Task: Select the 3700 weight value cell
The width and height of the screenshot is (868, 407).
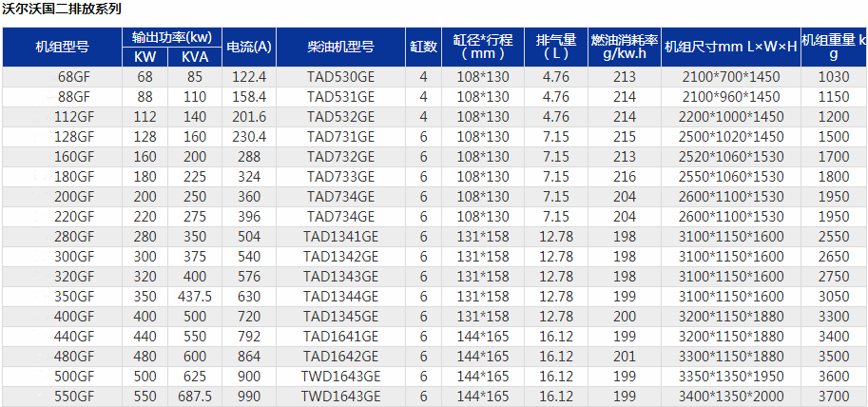Action: [833, 397]
